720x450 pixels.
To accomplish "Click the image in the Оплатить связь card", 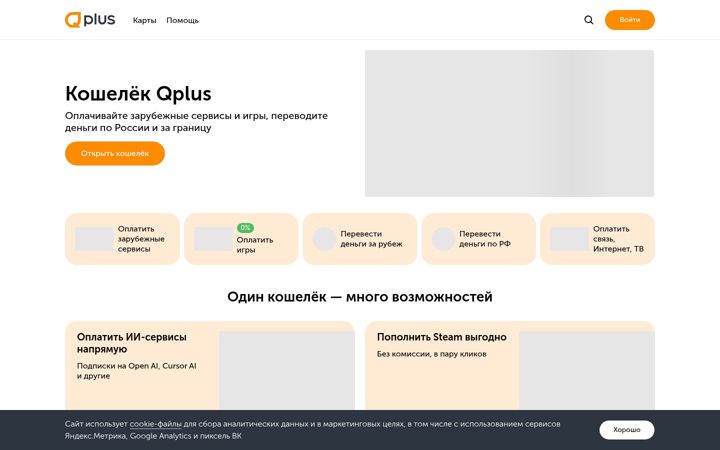I will pos(569,239).
